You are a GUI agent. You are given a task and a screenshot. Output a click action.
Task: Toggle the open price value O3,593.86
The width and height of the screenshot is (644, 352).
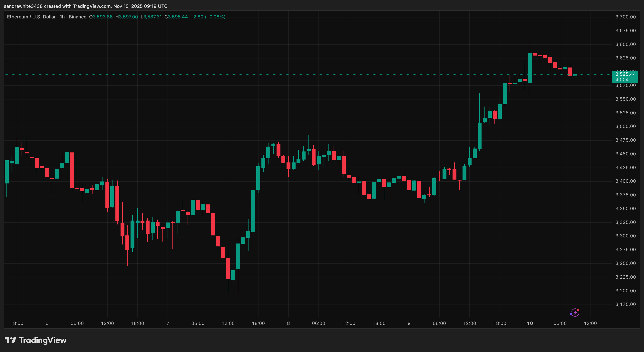pyautogui.click(x=101, y=17)
